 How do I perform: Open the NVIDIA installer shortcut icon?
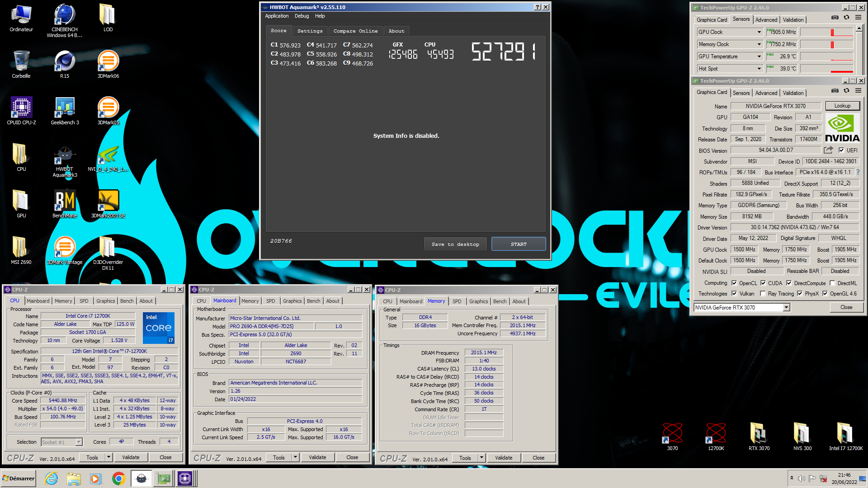(108, 158)
